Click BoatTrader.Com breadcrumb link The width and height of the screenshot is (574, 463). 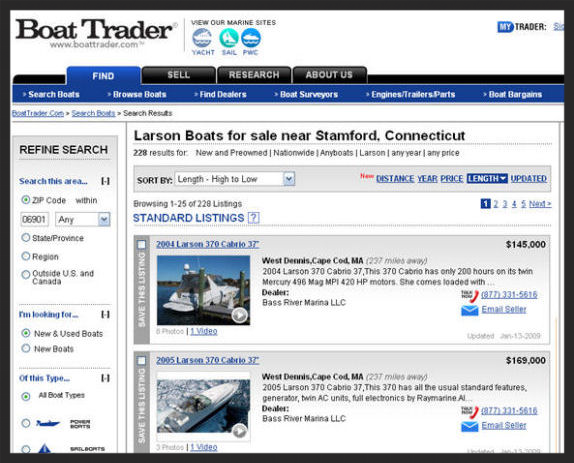(38, 113)
